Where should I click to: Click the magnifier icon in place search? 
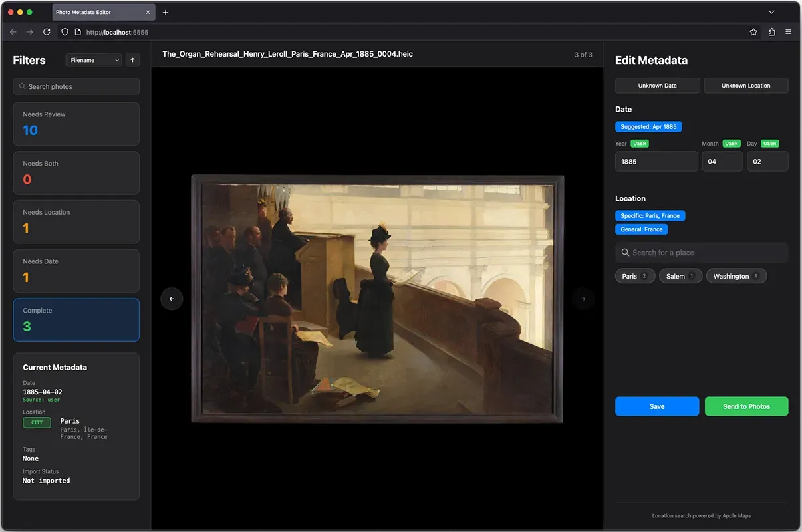click(625, 253)
